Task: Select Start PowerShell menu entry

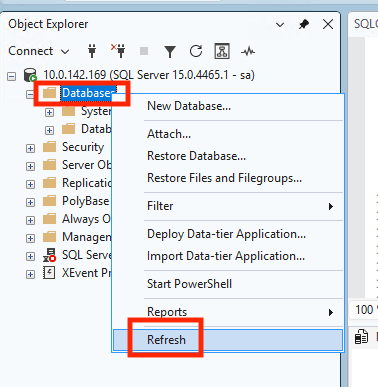Action: tap(227, 284)
